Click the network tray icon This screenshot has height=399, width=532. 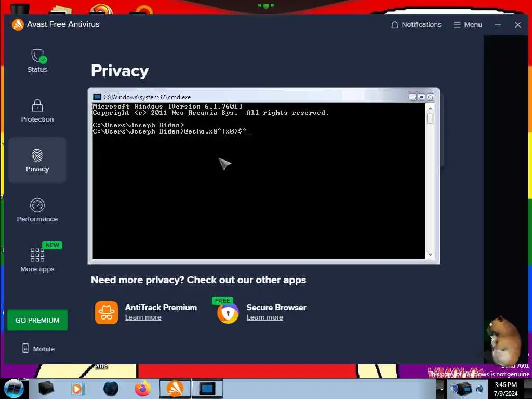click(480, 389)
